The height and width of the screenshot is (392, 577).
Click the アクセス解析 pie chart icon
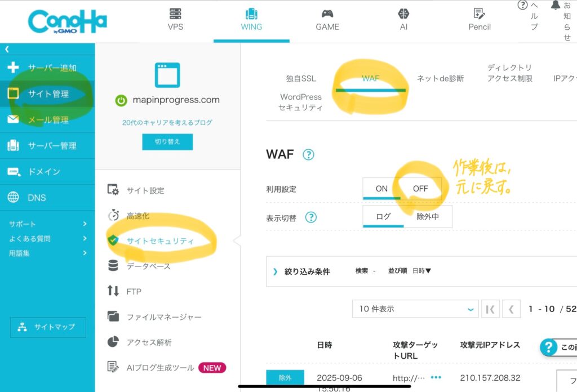point(113,342)
